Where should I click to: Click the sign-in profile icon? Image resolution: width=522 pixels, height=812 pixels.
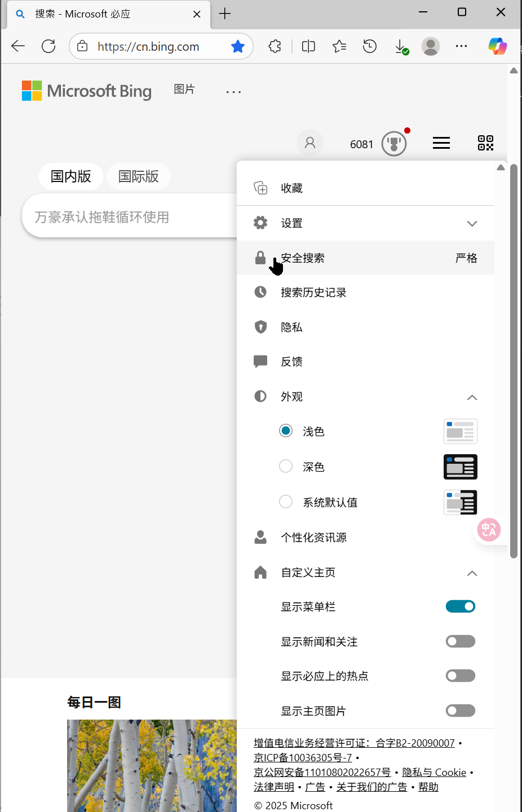pyautogui.click(x=310, y=143)
